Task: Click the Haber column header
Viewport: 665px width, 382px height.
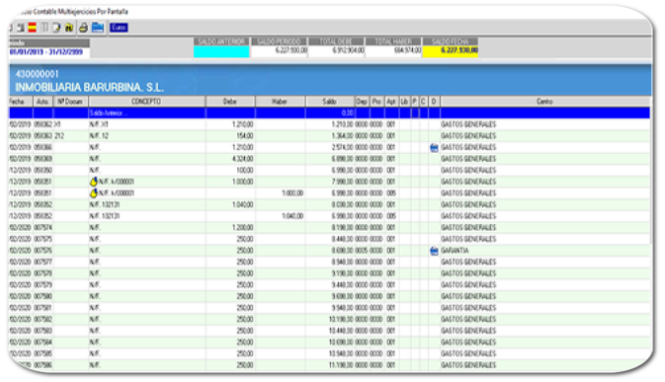Action: tap(280, 101)
